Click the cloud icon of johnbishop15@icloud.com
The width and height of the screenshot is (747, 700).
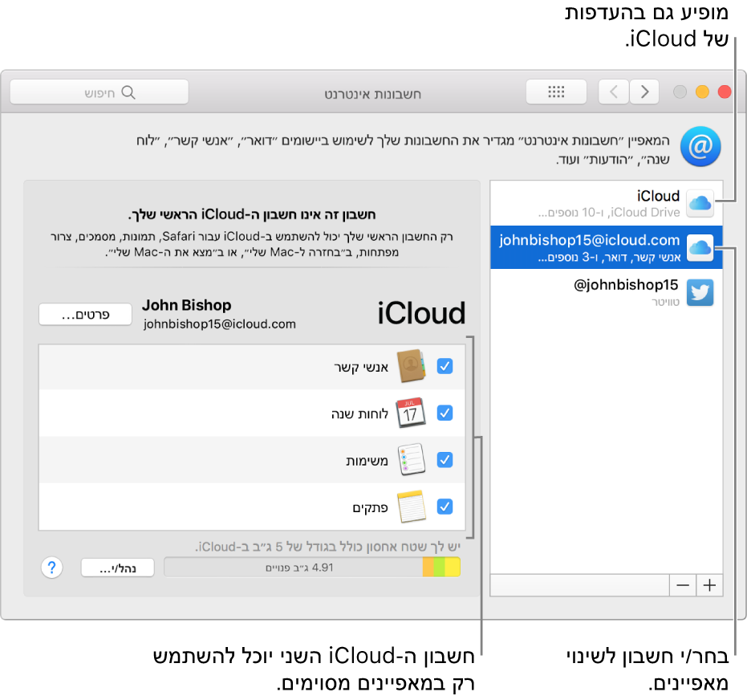click(700, 248)
